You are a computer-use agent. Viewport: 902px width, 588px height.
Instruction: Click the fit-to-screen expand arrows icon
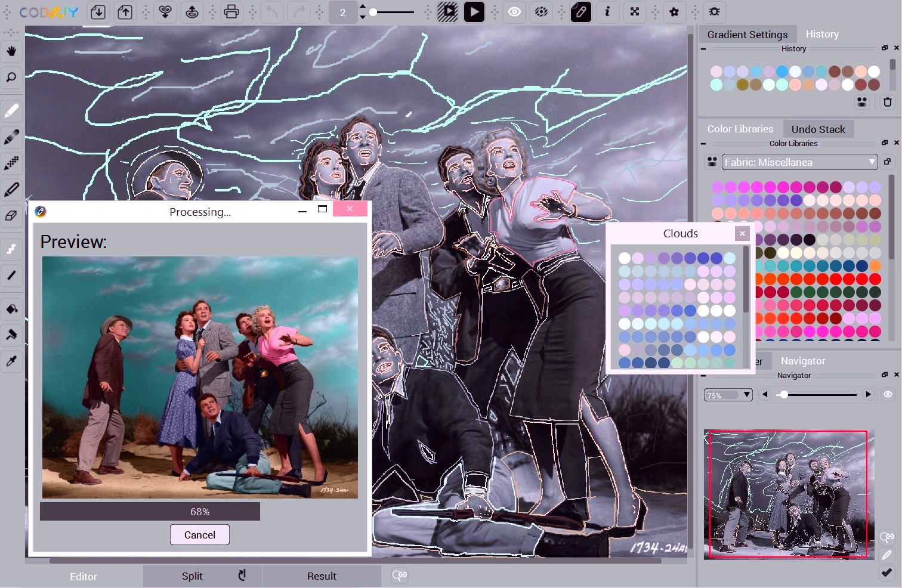[635, 12]
